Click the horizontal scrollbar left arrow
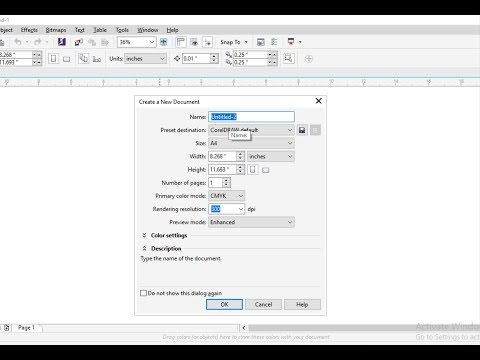This screenshot has height=360, width=480. pyautogui.click(x=244, y=328)
